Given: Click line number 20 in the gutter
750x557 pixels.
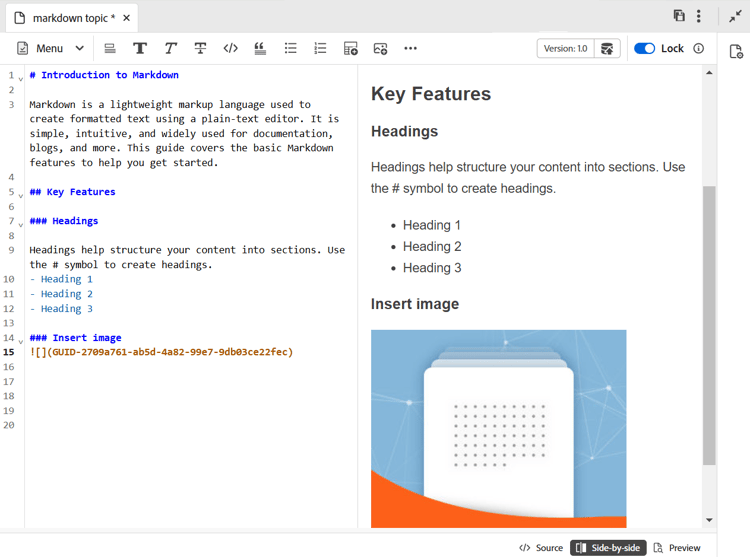Looking at the screenshot, I should point(9,425).
